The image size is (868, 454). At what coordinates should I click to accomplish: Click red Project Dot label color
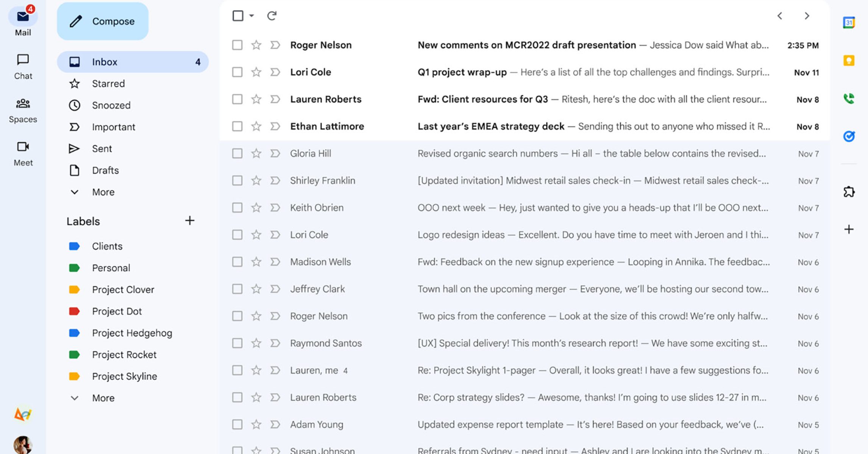pyautogui.click(x=74, y=311)
